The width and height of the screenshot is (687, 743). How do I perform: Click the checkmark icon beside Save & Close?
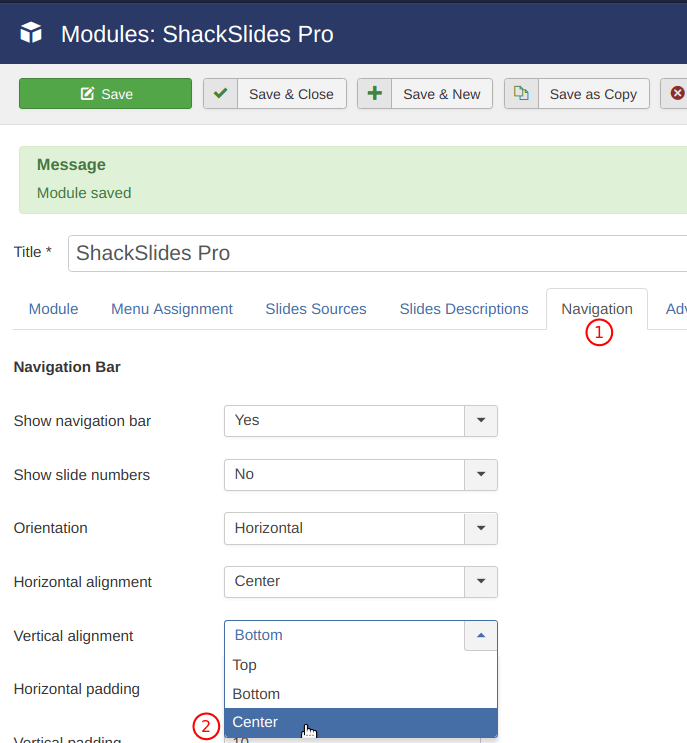tap(220, 93)
